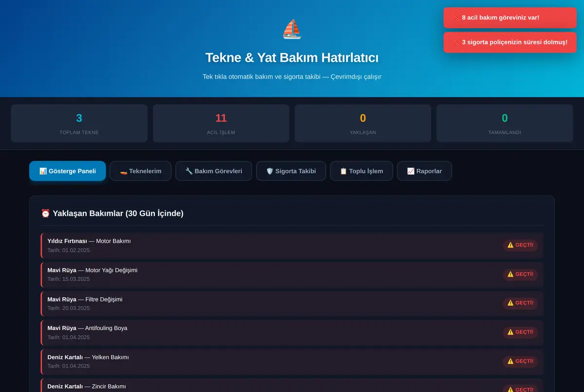Dismiss the 3 sigorta poliçe notification
584x392 pixels.
pos(510,42)
